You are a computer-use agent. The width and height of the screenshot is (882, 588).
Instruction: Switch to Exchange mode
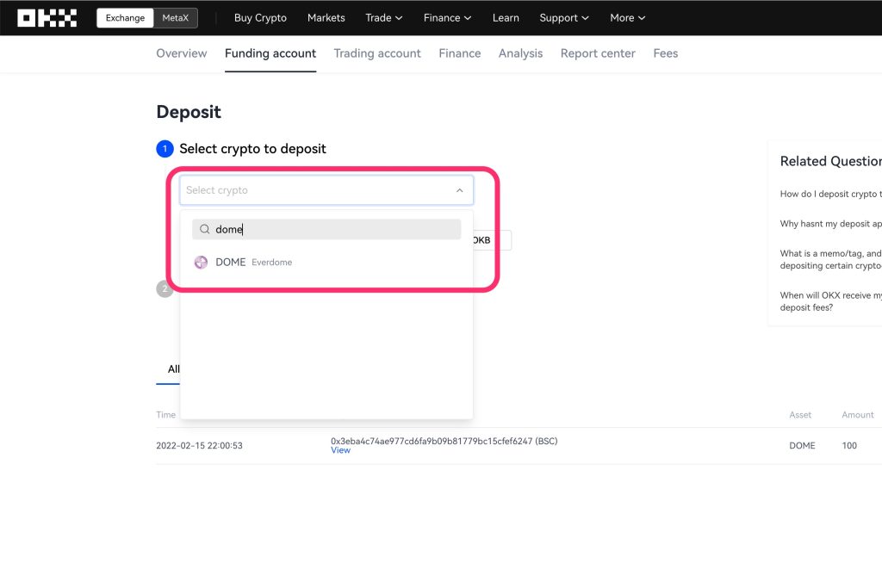click(126, 18)
